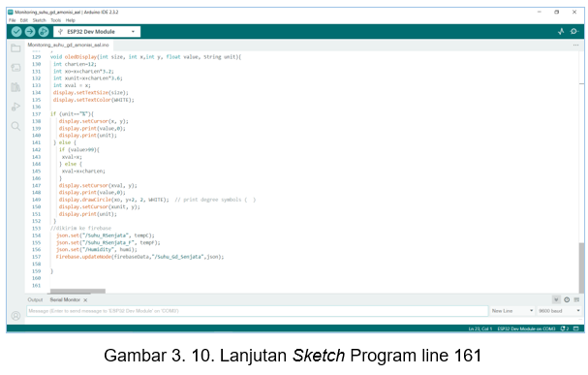Close the Serial Monitor tab
588x375 pixels.
coord(85,300)
